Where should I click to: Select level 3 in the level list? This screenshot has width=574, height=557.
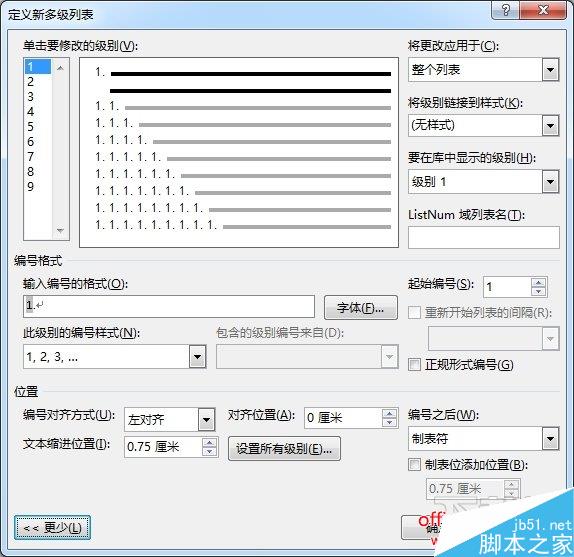tap(38, 97)
